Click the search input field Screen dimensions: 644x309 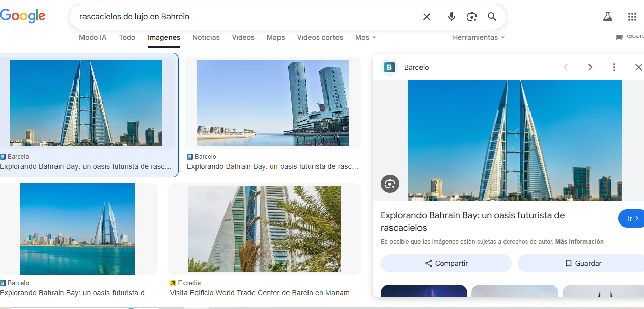[244, 17]
